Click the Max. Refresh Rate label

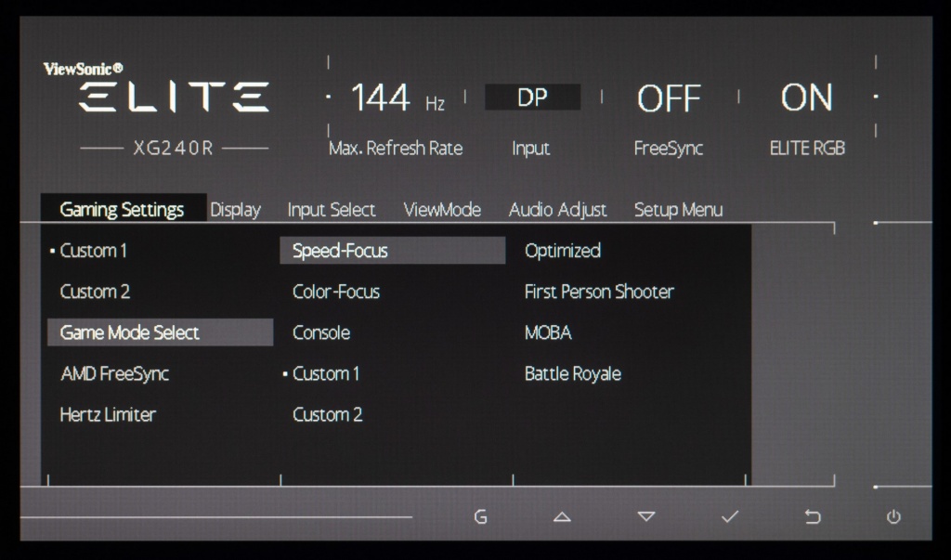396,149
